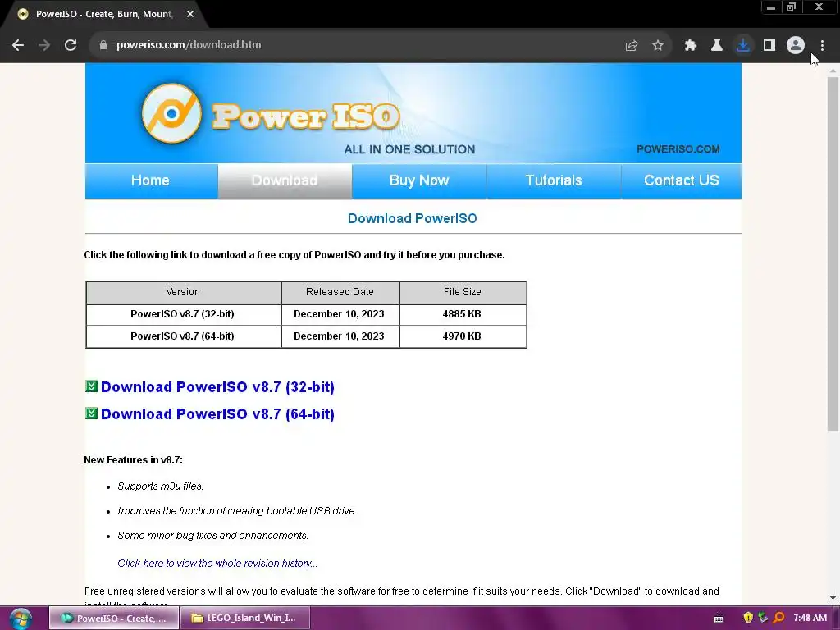Click the minor bug fixes bullet text
Screen dimensions: 840x630
point(212,536)
